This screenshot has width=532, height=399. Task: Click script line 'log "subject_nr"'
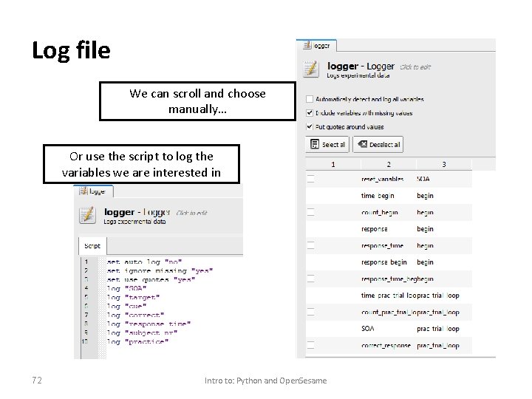[x=142, y=332]
